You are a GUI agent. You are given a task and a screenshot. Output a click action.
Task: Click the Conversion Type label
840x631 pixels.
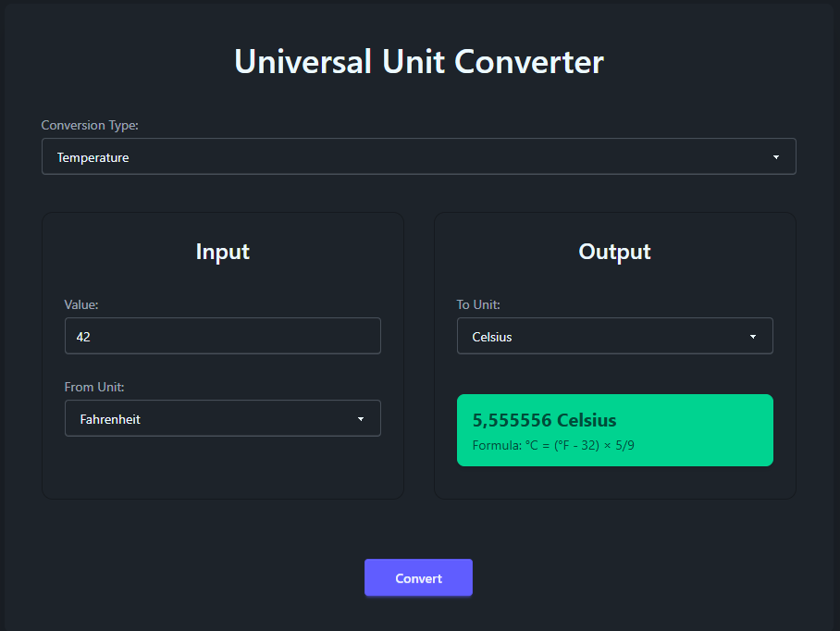point(90,125)
